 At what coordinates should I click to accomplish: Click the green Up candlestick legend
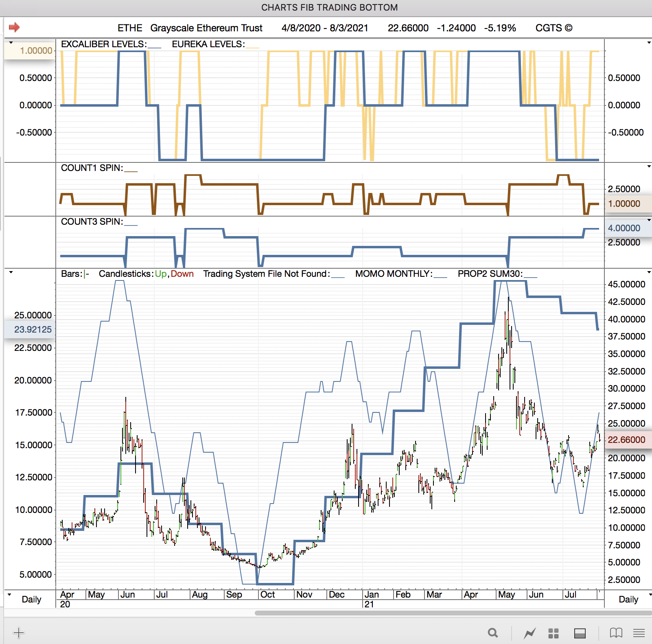pyautogui.click(x=161, y=274)
